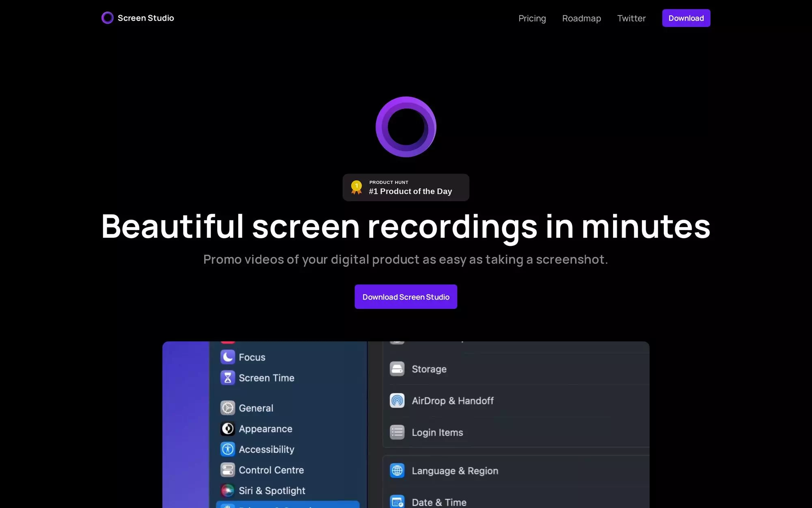Screen dimensions: 812x508
Task: Open the AirDrop & Handoff text row
Action: click(x=453, y=401)
